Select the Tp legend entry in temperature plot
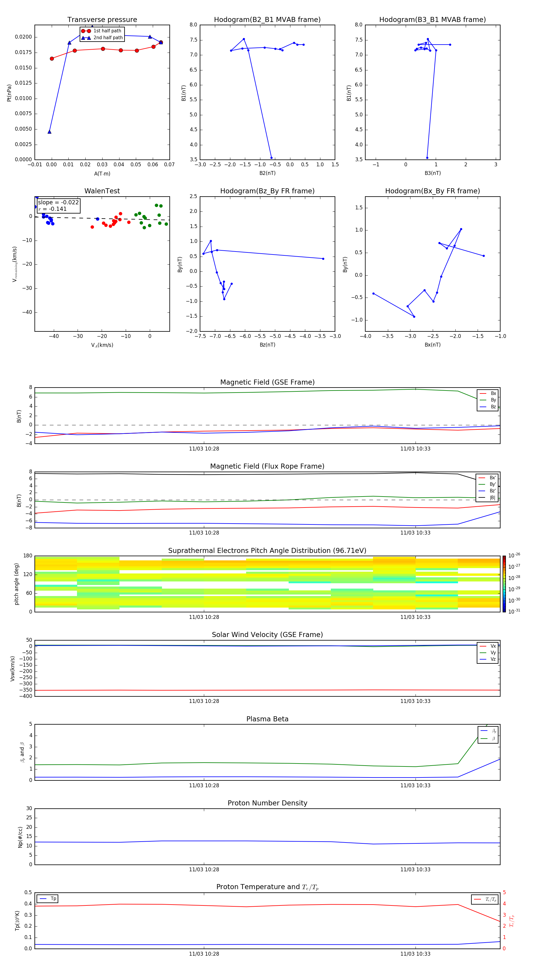The width and height of the screenshot is (535, 980). [x=48, y=899]
